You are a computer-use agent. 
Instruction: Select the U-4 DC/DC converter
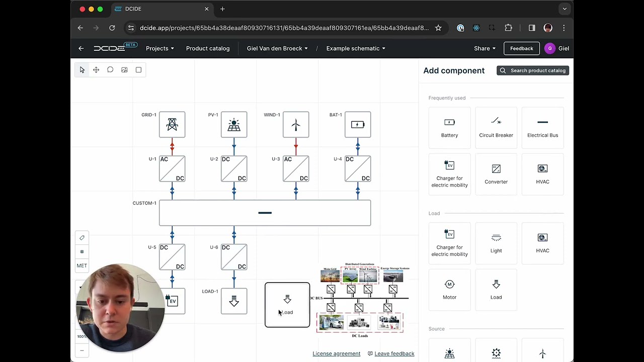358,168
